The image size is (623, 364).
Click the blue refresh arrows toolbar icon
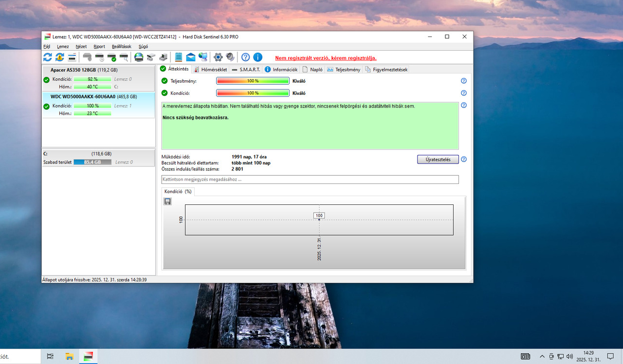coord(47,57)
